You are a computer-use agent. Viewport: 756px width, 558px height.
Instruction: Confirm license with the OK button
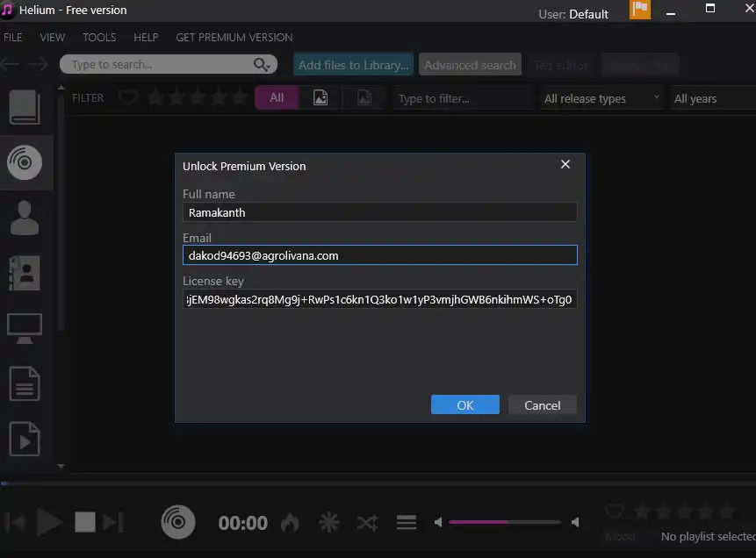464,404
